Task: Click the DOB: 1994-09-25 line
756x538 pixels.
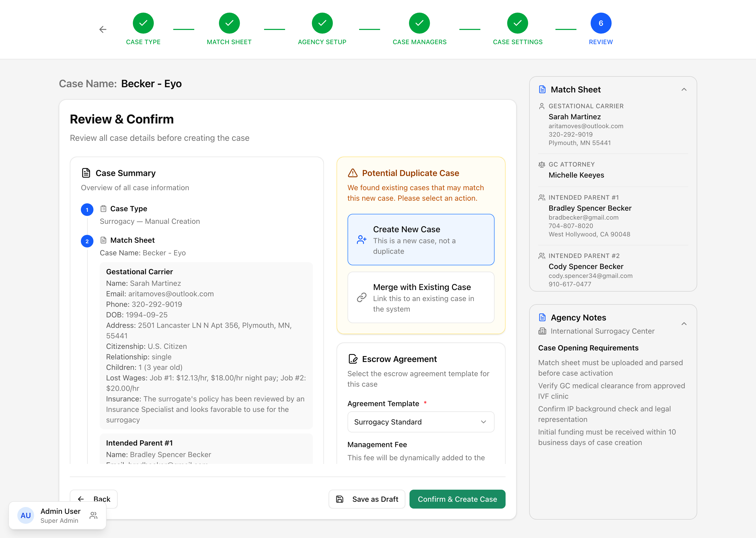Action: pos(137,315)
